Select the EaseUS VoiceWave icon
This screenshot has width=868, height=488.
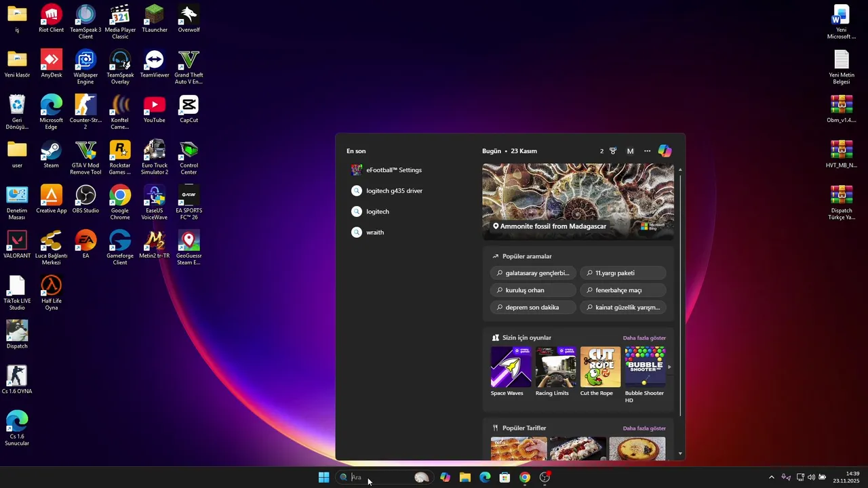[x=155, y=203]
